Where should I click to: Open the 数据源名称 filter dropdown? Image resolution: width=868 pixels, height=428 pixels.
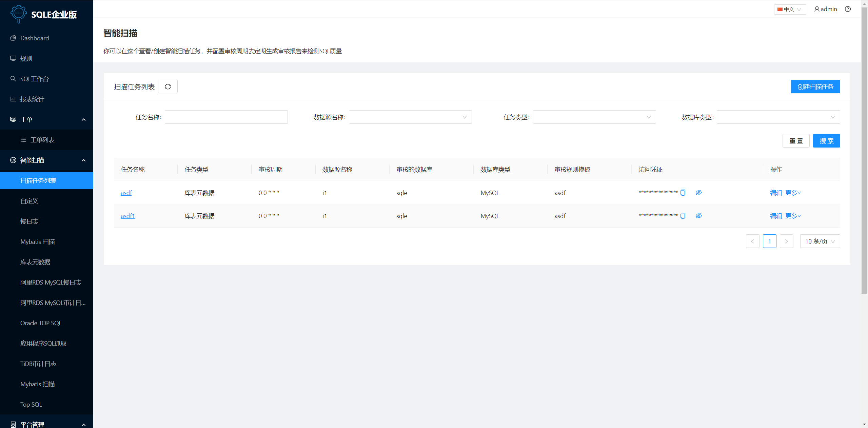coord(410,117)
